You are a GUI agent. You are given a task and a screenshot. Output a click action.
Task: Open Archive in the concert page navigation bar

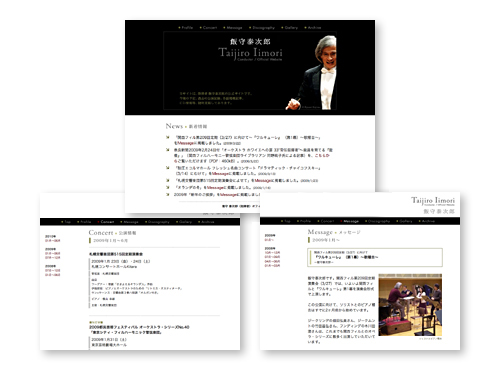207,222
